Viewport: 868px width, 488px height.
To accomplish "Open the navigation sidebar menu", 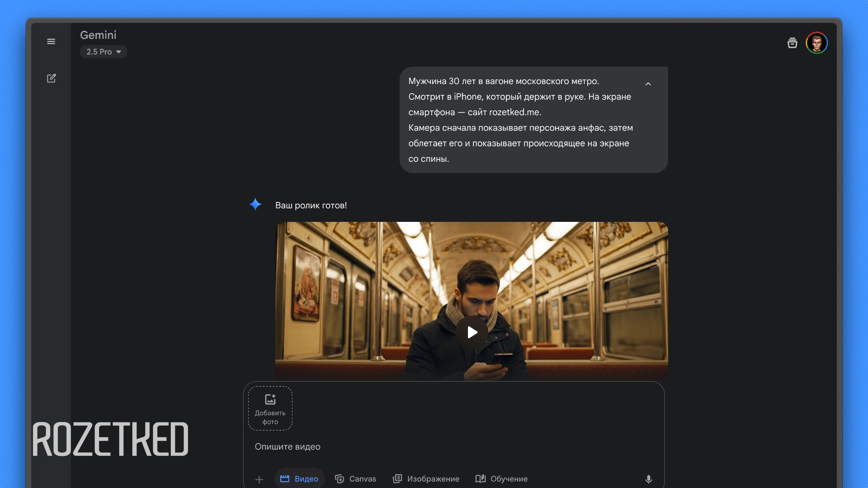I will tap(51, 41).
